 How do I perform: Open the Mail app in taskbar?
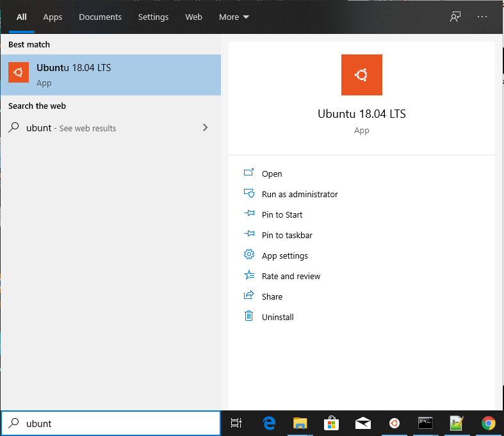pos(362,423)
